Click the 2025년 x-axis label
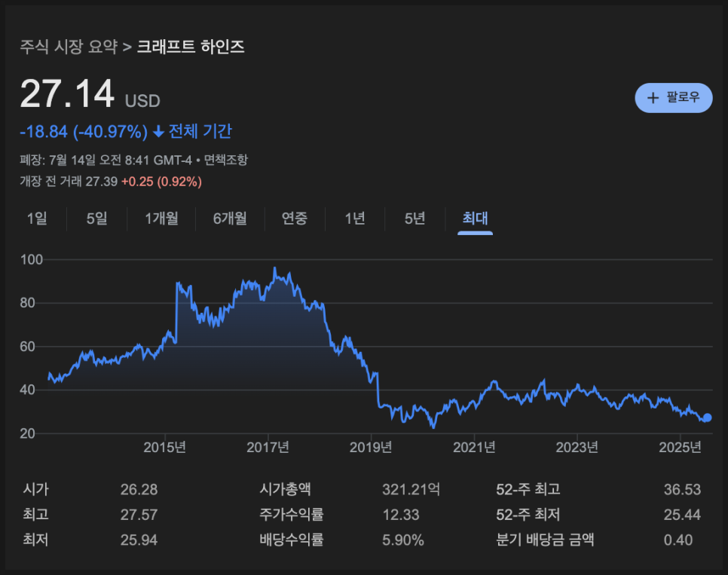 (681, 448)
